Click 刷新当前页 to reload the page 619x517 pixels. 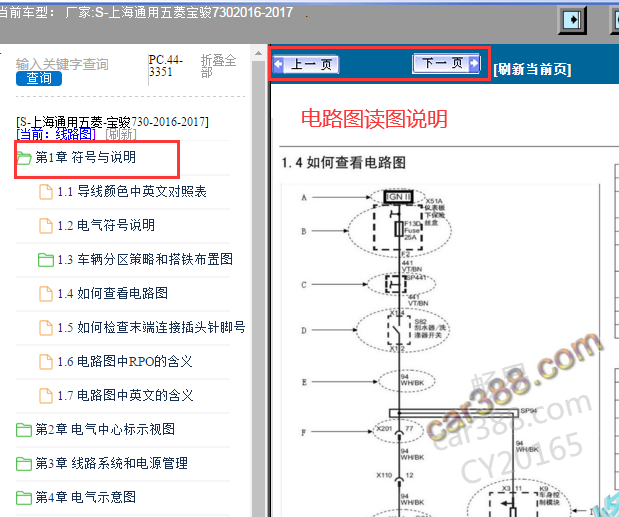532,69
